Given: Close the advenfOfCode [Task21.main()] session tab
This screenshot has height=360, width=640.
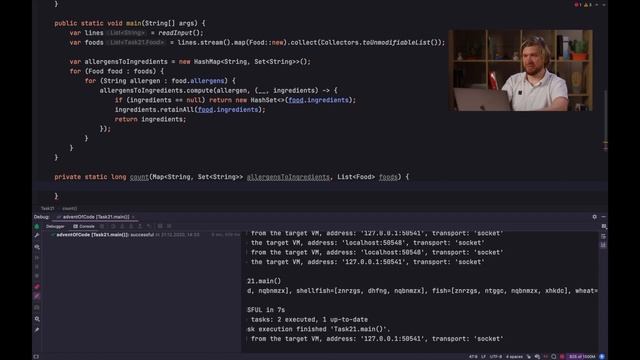Looking at the screenshot, I should click(133, 217).
